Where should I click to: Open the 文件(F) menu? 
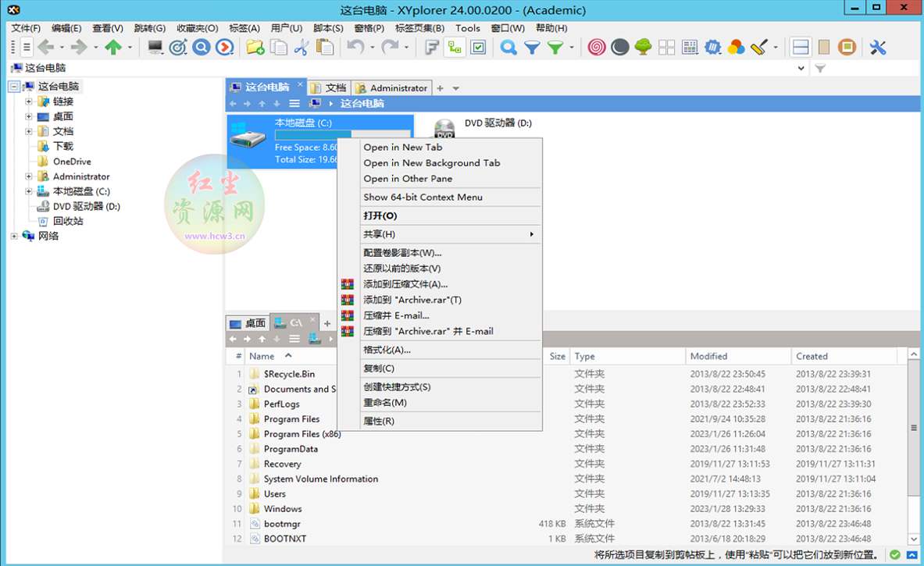coord(26,27)
